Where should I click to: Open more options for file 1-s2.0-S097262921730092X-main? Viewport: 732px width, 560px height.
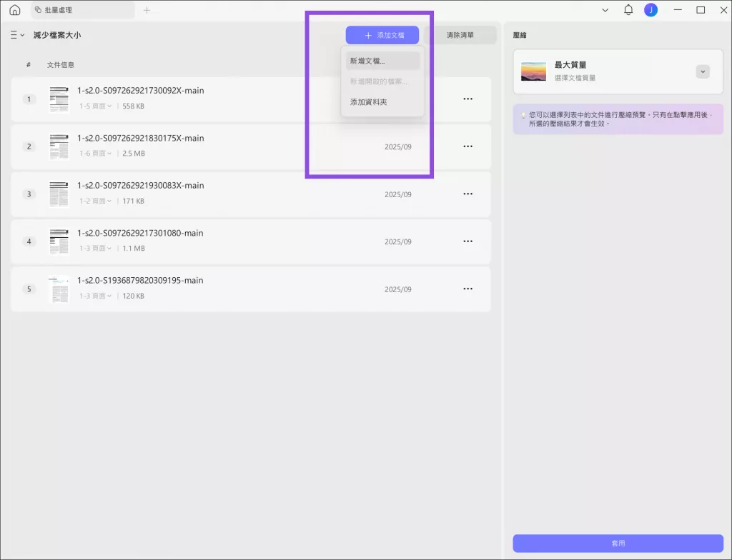point(468,99)
